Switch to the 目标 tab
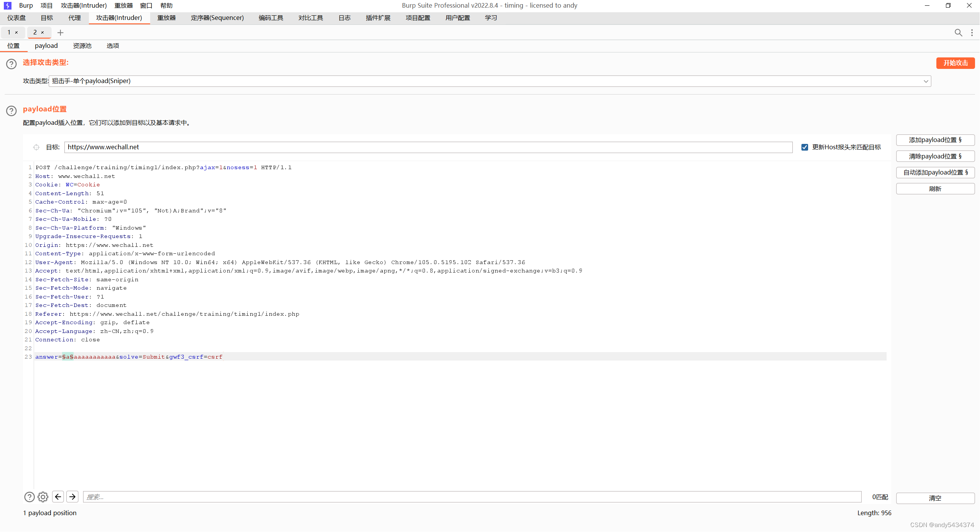 click(47, 18)
